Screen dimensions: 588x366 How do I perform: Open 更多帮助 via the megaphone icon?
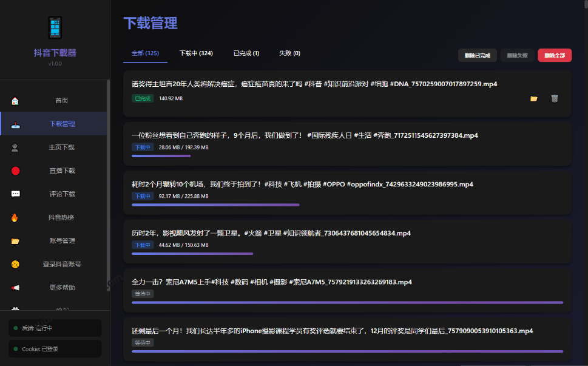[15, 287]
